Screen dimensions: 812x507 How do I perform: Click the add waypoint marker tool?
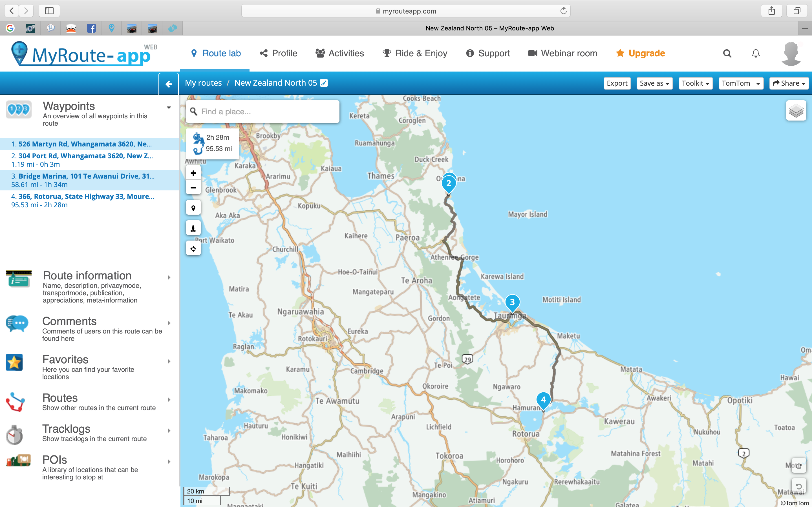click(193, 208)
